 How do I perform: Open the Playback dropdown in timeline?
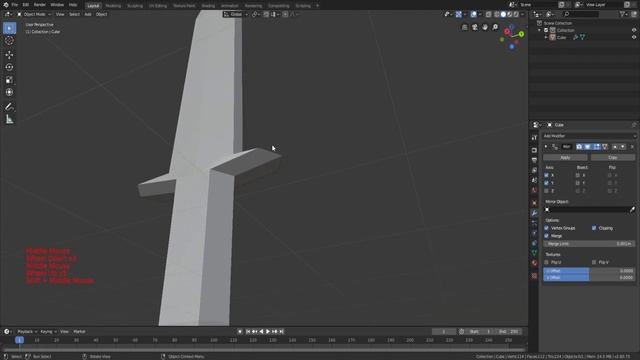click(27, 332)
